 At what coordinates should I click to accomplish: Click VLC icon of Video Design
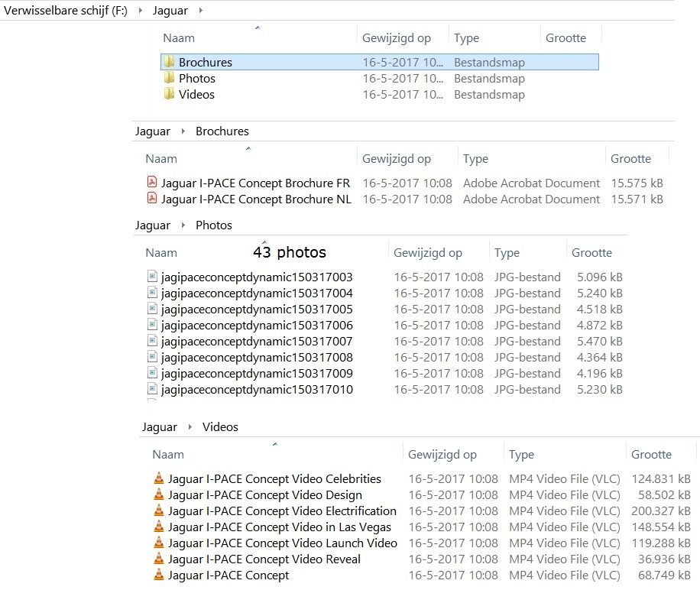tap(158, 494)
